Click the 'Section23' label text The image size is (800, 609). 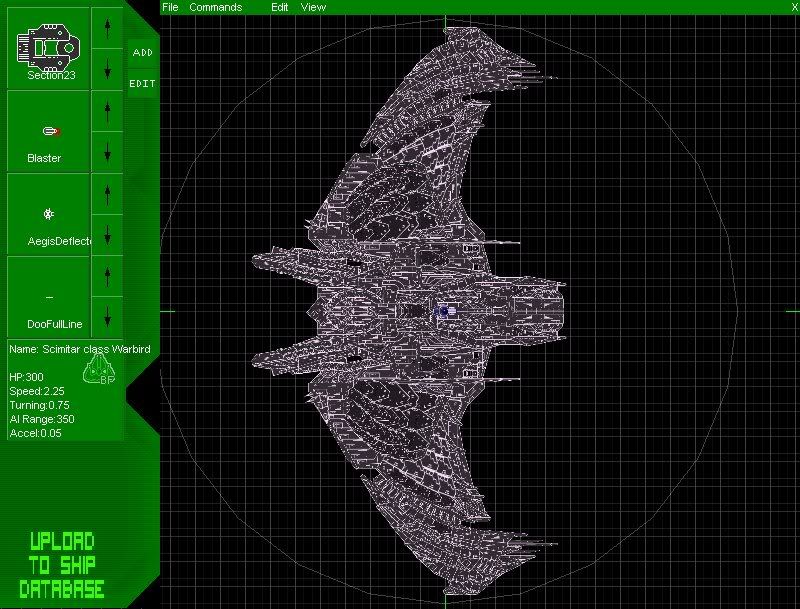coord(51,75)
